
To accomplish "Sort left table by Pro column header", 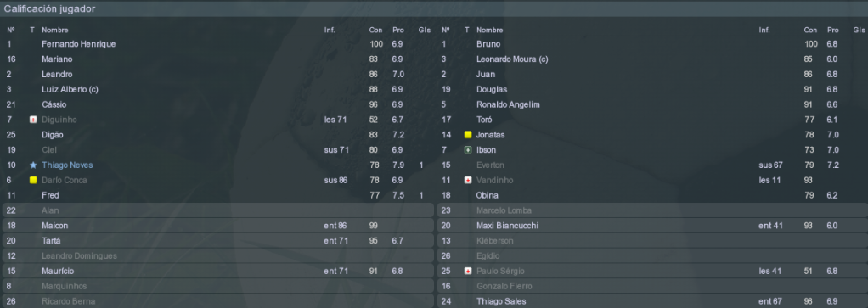I will 398,30.
